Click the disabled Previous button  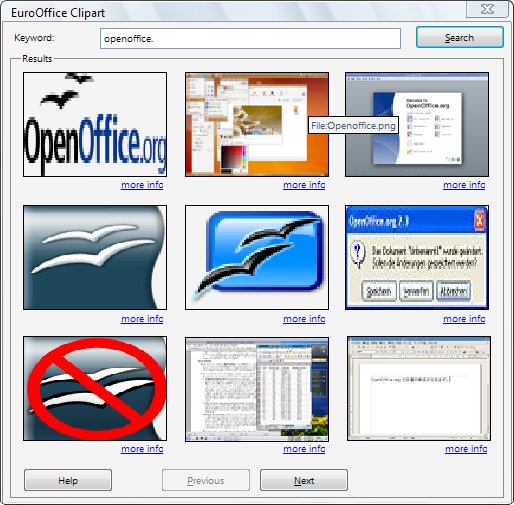[x=206, y=480]
